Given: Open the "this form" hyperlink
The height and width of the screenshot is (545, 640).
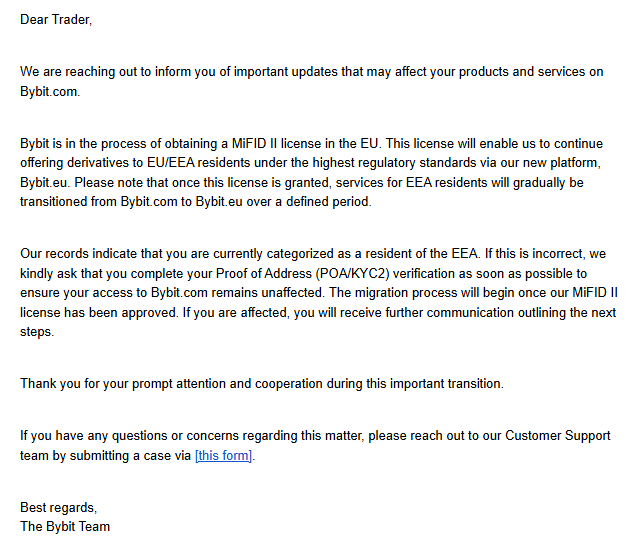Looking at the screenshot, I should [x=224, y=456].
